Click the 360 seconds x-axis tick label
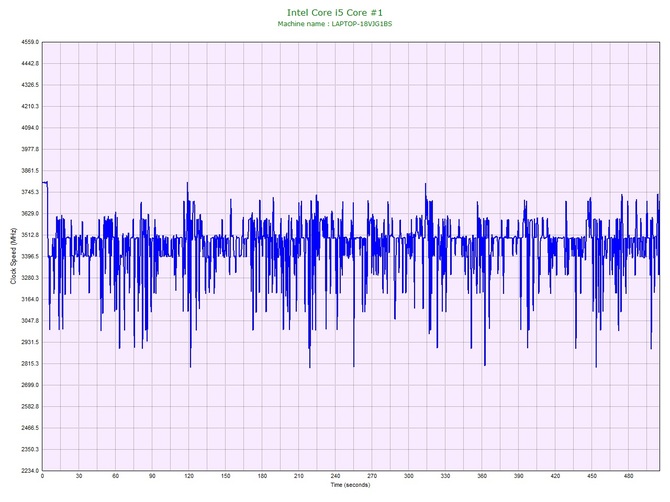 (482, 476)
